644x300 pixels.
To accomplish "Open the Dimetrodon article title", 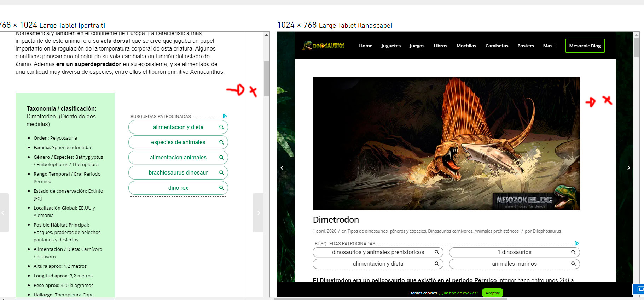I will [336, 220].
